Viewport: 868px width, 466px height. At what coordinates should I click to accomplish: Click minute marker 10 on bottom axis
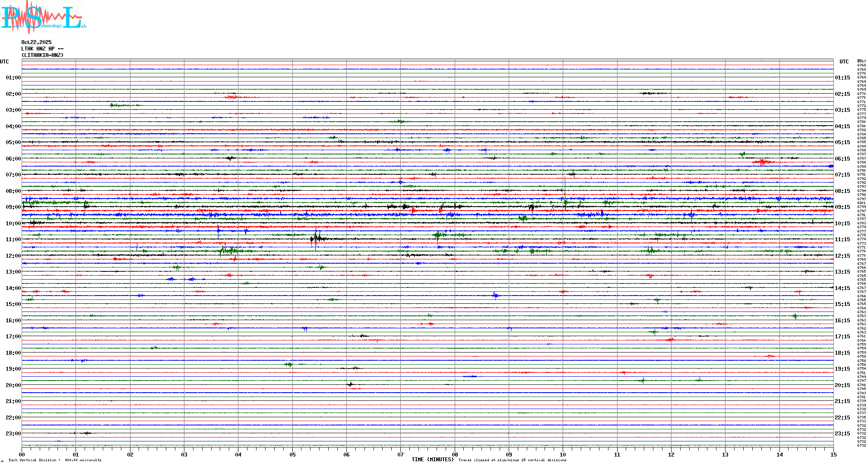point(563,454)
